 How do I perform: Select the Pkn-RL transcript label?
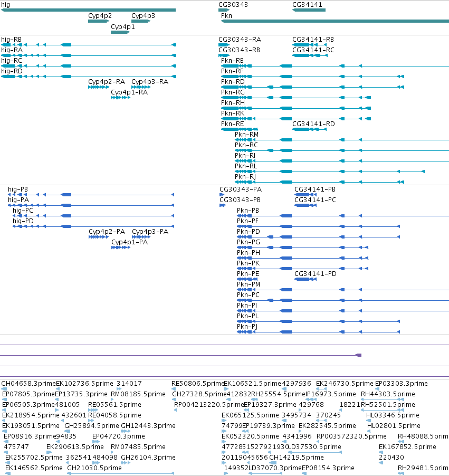coord(246,166)
